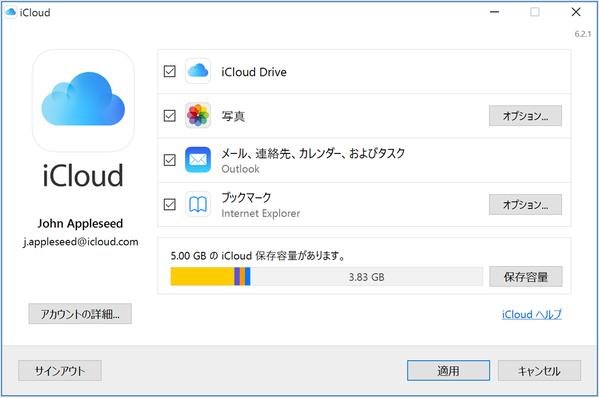Open the iCloud ヘルプ link
599x398 pixels.
(x=532, y=314)
